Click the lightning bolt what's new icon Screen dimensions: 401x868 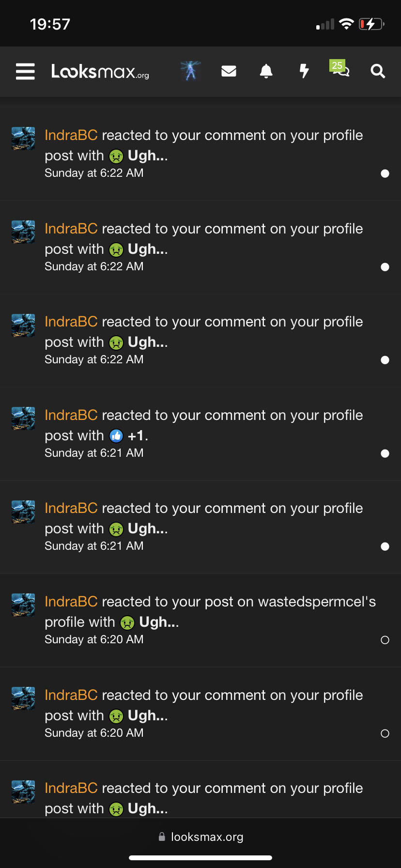coord(304,71)
